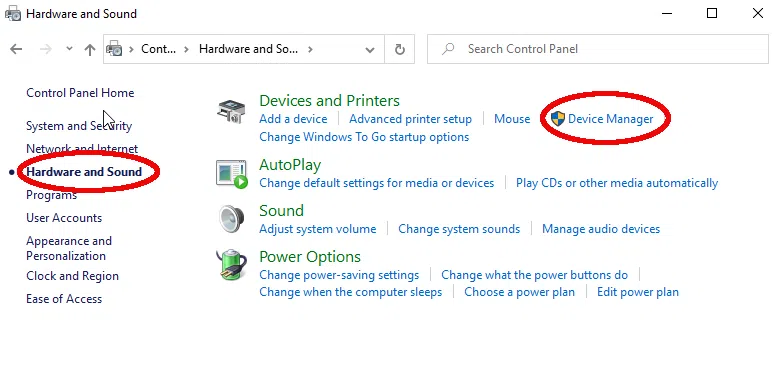Open Appearance and Personalization category
Viewport: 779px width, 370px height.
[69, 248]
